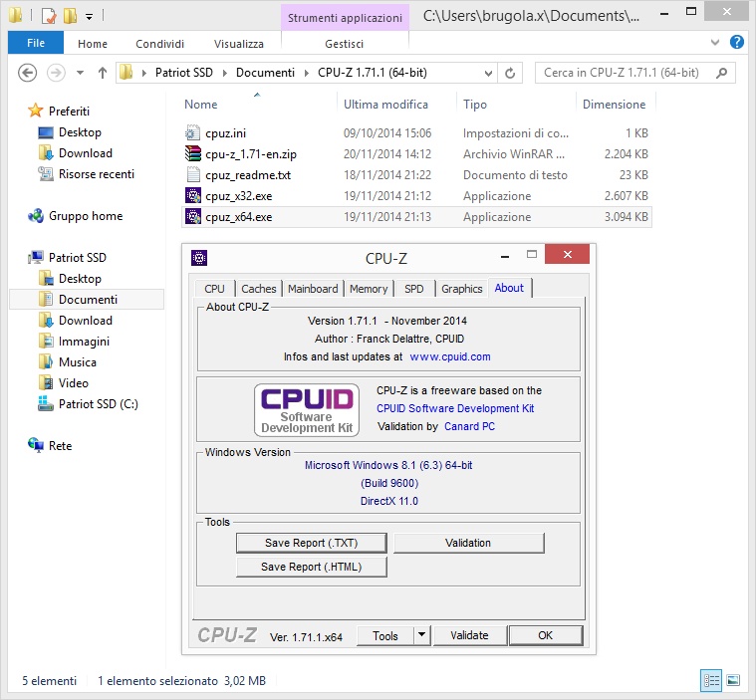
Task: Sort files by the Dimensione column header
Action: pyautogui.click(x=615, y=105)
